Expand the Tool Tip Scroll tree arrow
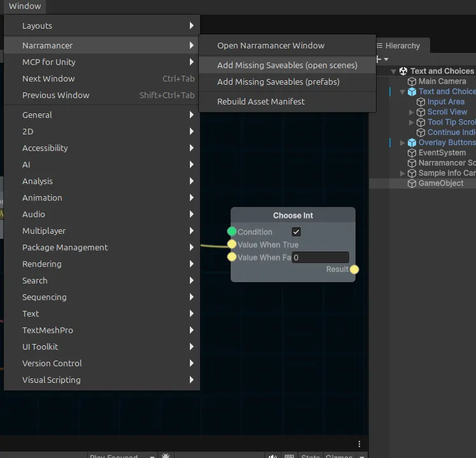The width and height of the screenshot is (476, 458). click(x=412, y=122)
